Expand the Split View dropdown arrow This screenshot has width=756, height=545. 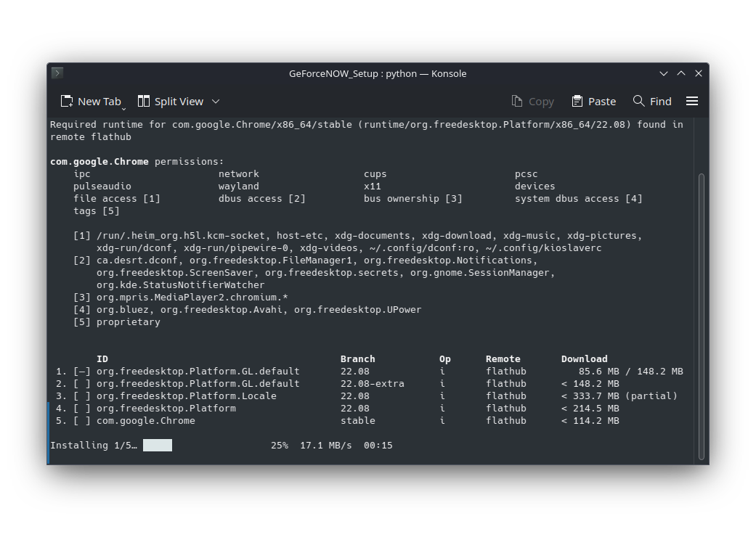216,101
